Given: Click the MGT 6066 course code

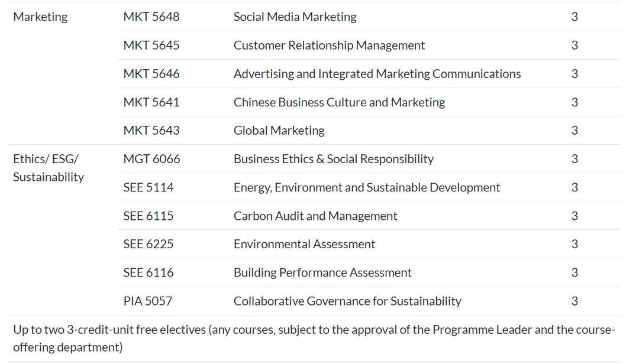Looking at the screenshot, I should [x=151, y=159].
